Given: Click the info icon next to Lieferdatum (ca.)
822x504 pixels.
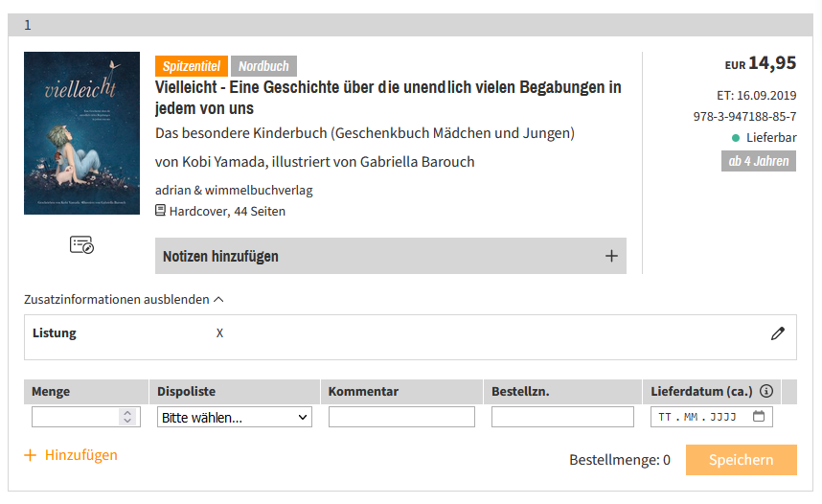Looking at the screenshot, I should point(766,391).
